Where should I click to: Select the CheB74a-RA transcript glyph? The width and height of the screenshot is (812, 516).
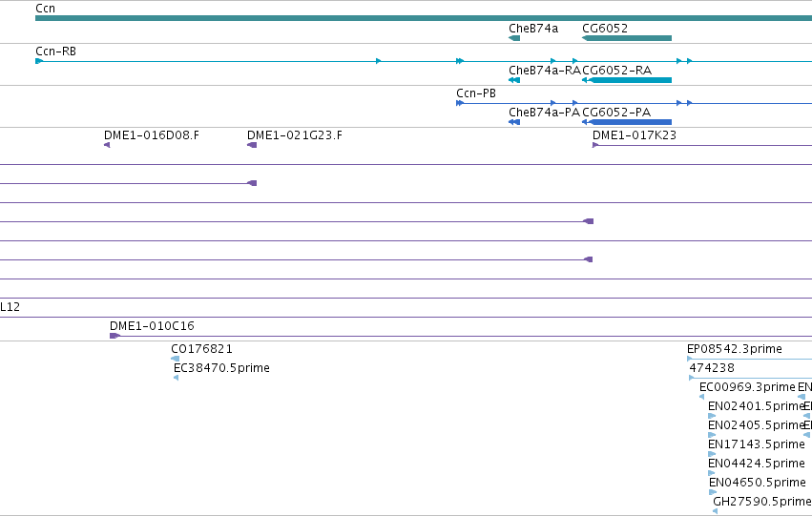514,80
